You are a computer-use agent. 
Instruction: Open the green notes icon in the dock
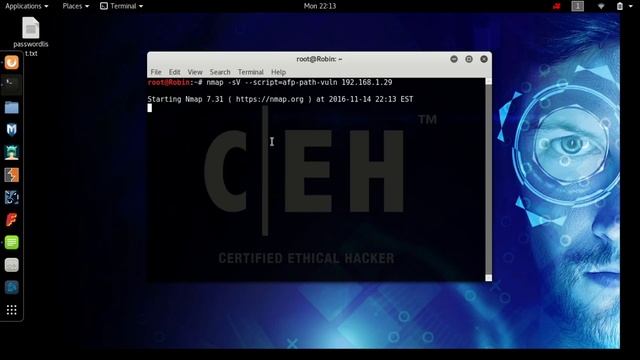point(11,242)
